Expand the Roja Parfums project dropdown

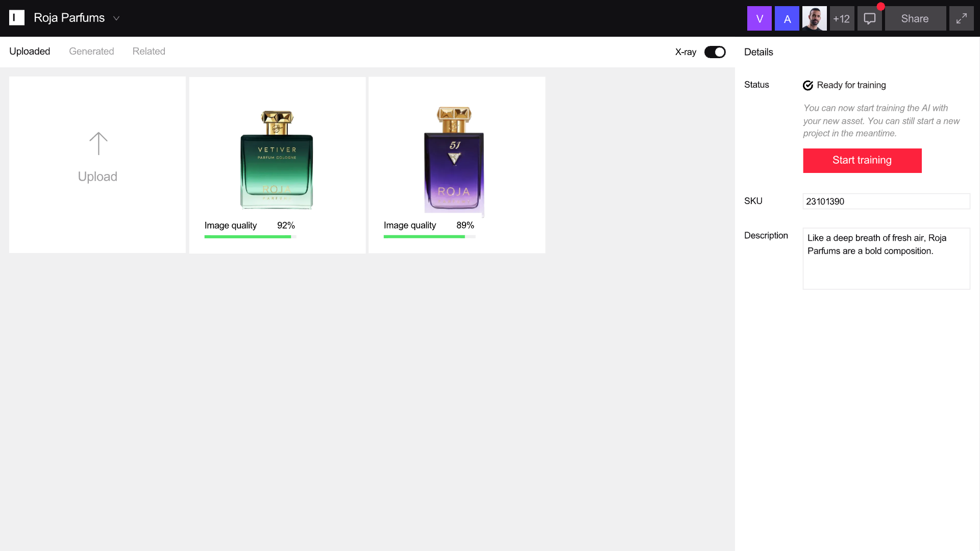coord(116,18)
